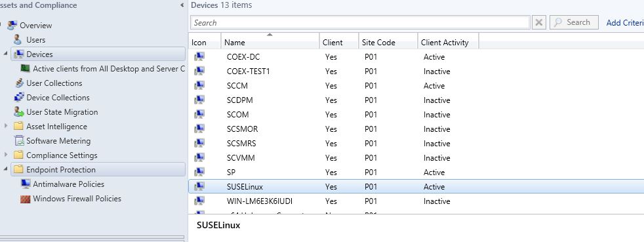Open Overview in the tree

[35, 26]
